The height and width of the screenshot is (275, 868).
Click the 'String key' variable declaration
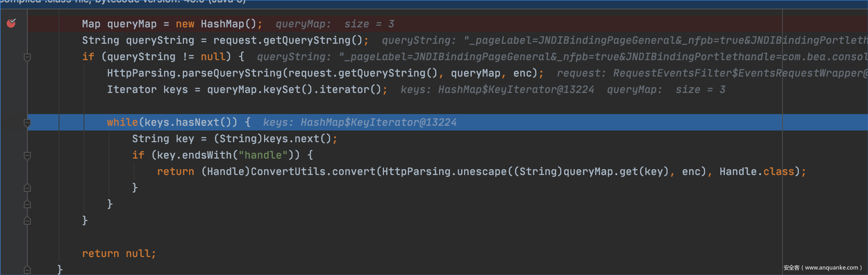163,139
